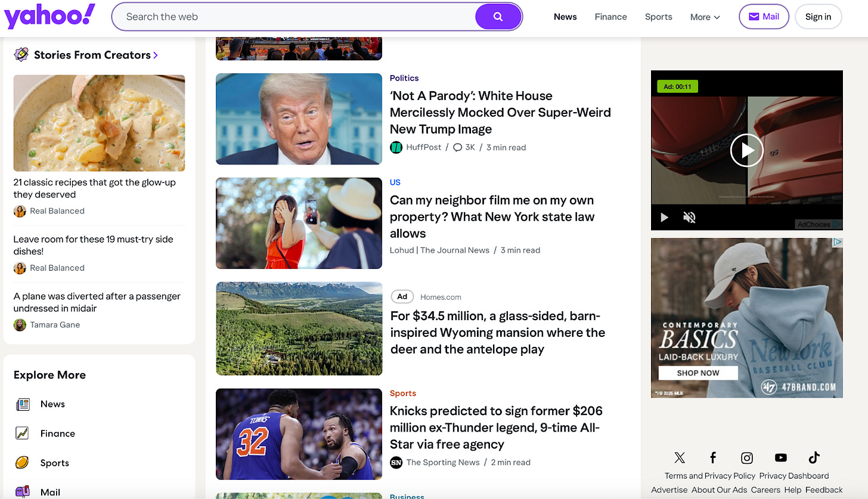Viewport: 868px width, 499px height.
Task: Click the Politics category label
Action: click(x=404, y=78)
